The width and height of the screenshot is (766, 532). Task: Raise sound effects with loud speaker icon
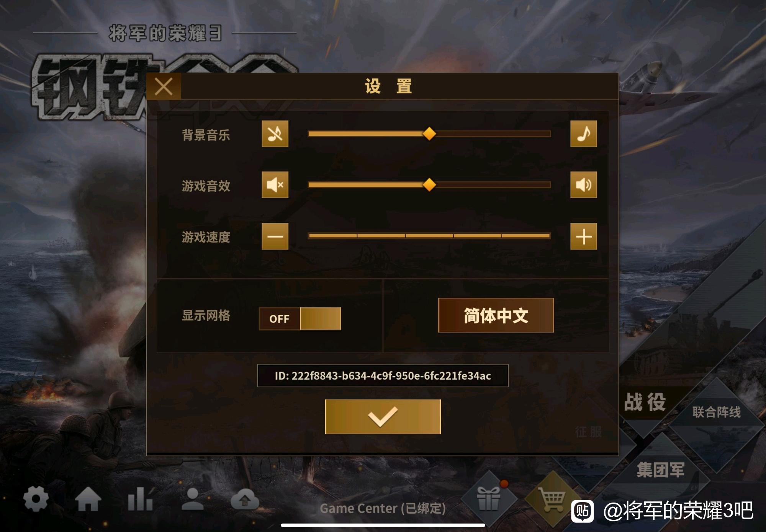(583, 185)
